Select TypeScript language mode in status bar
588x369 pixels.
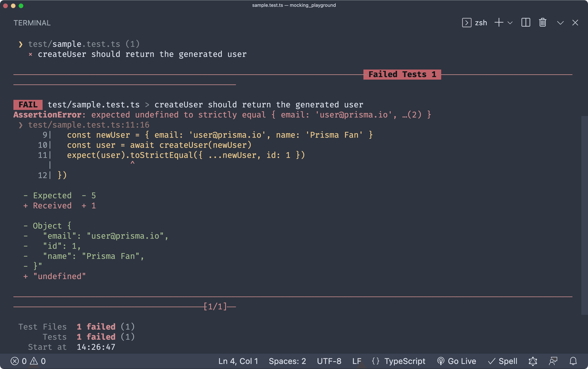404,361
